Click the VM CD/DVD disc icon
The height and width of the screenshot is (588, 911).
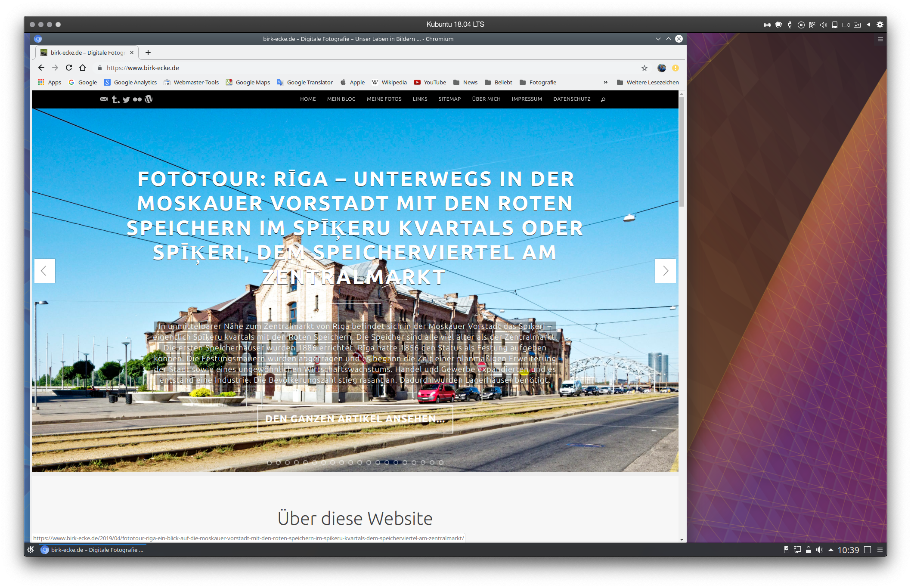(x=801, y=25)
